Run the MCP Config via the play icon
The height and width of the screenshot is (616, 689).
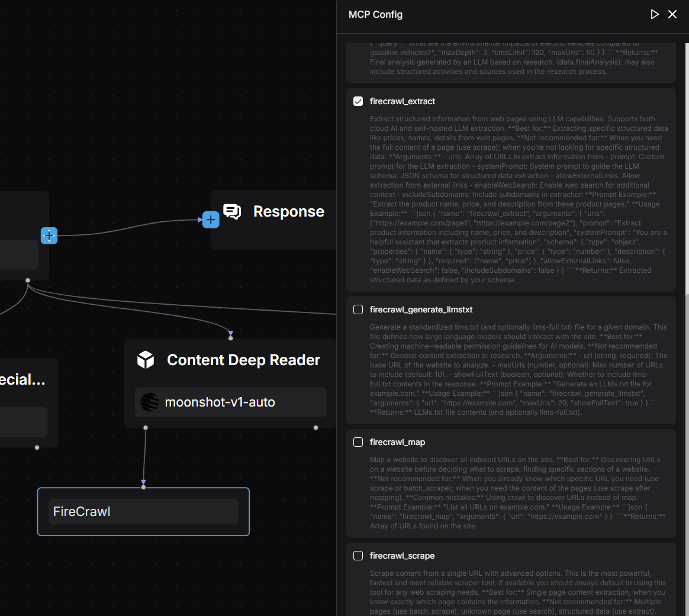click(655, 14)
